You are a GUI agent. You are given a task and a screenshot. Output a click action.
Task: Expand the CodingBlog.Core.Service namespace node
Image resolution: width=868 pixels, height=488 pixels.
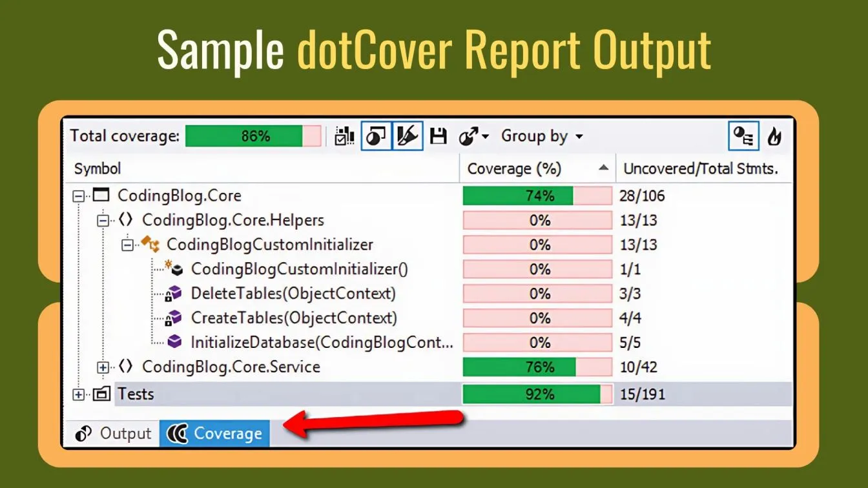click(x=103, y=367)
